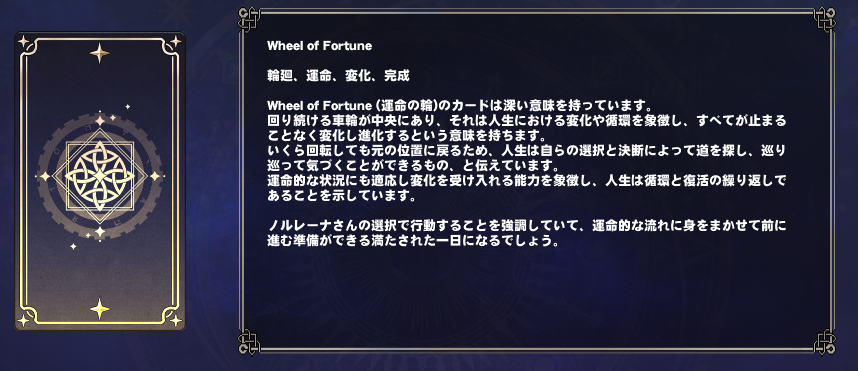
Task: Click the Celtic knot emblem on the card
Action: [x=100, y=176]
